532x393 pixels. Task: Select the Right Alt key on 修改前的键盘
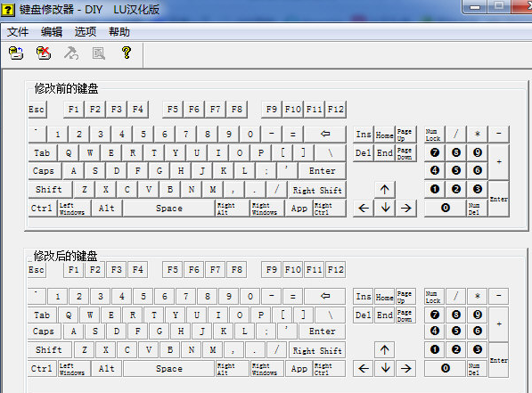[x=232, y=209]
